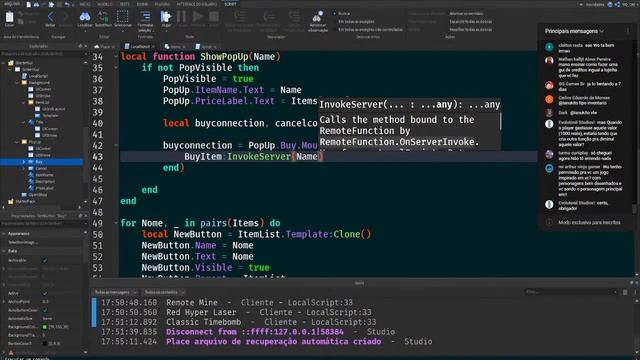640x360 pixels.
Task: Click the Explorer filter search field
Action: click(42, 53)
